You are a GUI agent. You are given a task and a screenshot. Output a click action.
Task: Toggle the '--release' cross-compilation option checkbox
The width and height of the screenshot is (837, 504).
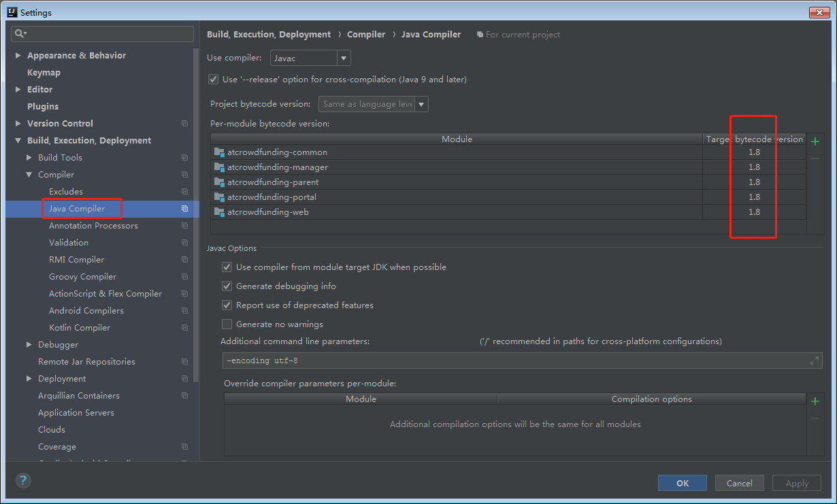click(x=214, y=80)
